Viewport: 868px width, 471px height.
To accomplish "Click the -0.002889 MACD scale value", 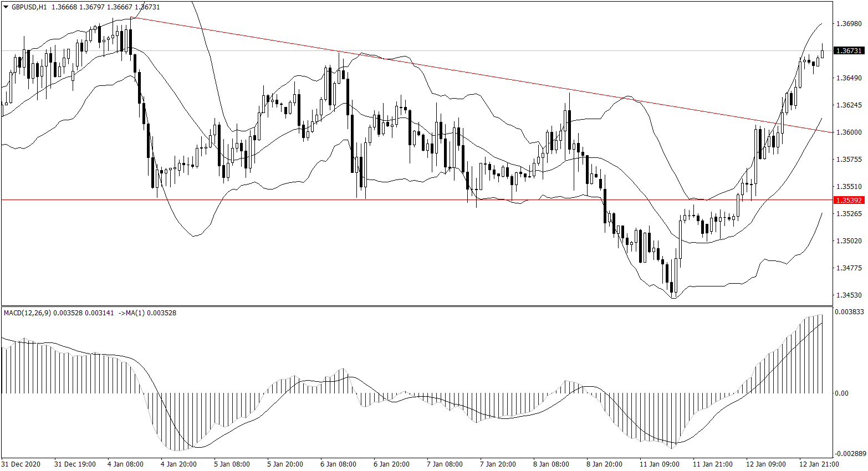I will coord(849,453).
